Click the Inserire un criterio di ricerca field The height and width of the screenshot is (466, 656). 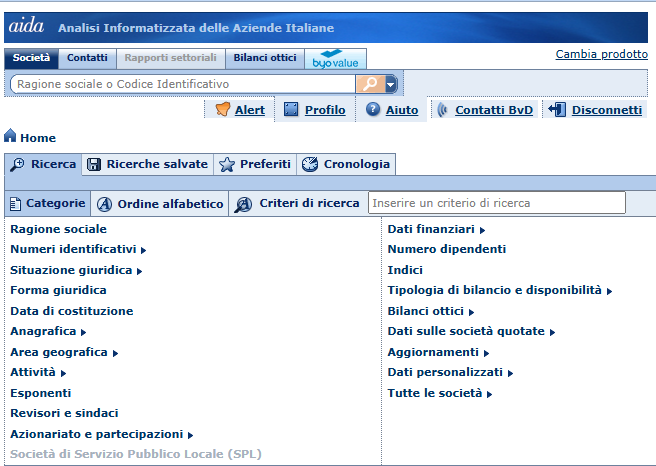click(x=496, y=203)
